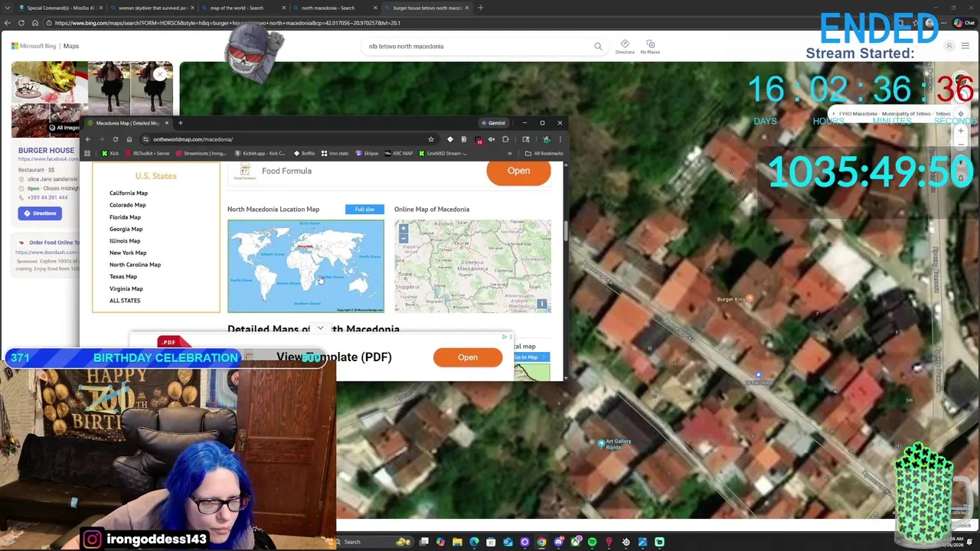
Task: Click the Edge back arrow button
Action: (8, 23)
